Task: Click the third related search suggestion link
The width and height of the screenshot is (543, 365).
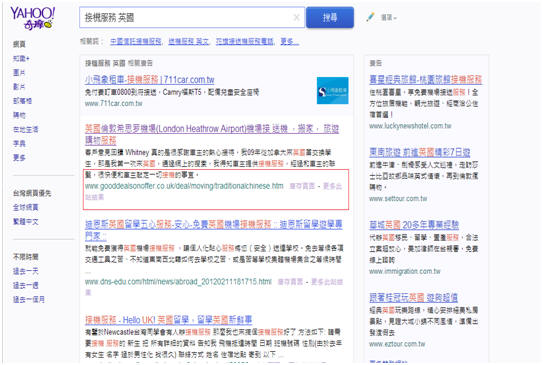Action: (x=244, y=42)
